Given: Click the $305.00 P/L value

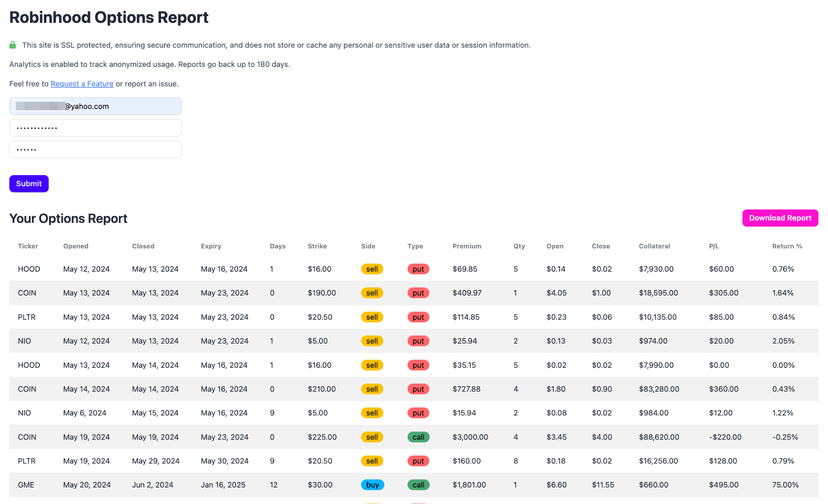Looking at the screenshot, I should pyautogui.click(x=723, y=293).
